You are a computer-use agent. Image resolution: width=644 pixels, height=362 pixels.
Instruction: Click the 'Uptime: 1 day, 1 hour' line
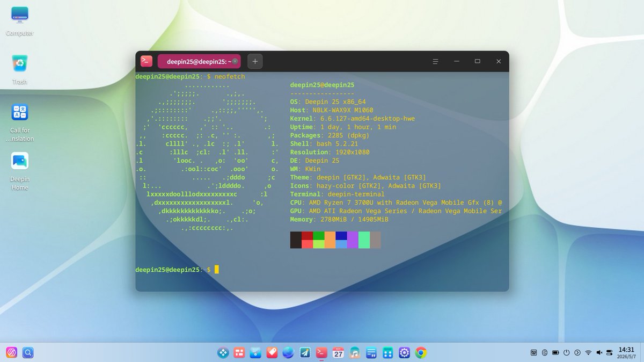(343, 127)
